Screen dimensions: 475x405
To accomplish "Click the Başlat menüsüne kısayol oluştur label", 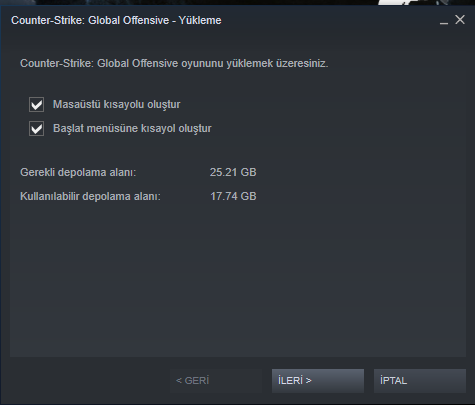I will pyautogui.click(x=132, y=128).
